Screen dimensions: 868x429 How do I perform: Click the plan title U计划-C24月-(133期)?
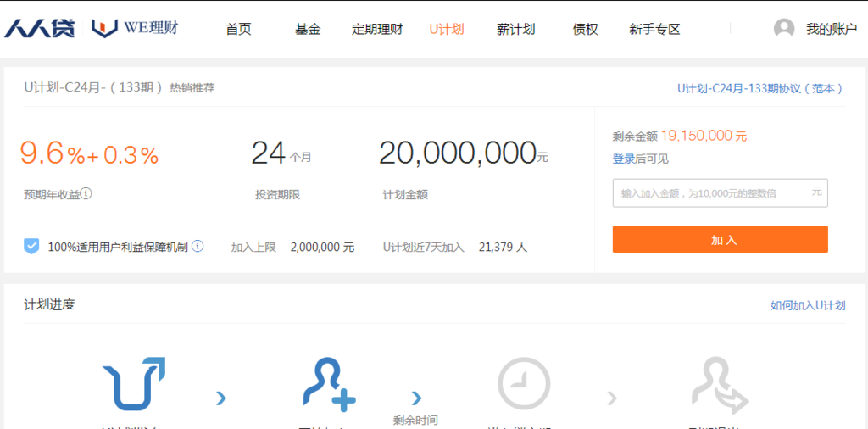coord(93,87)
